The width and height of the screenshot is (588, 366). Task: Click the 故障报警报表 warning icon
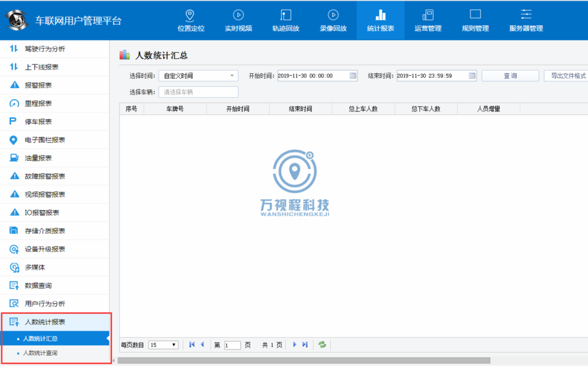pyautogui.click(x=14, y=176)
